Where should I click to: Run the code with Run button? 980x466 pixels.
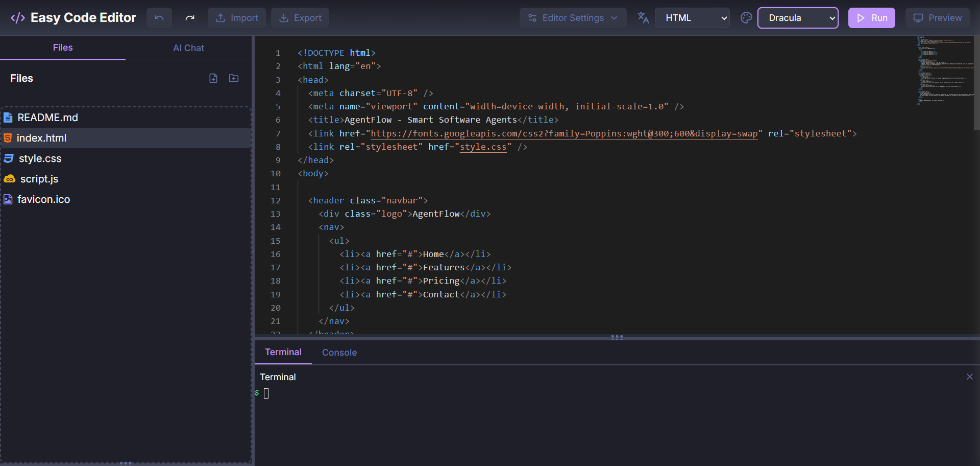(x=872, y=18)
